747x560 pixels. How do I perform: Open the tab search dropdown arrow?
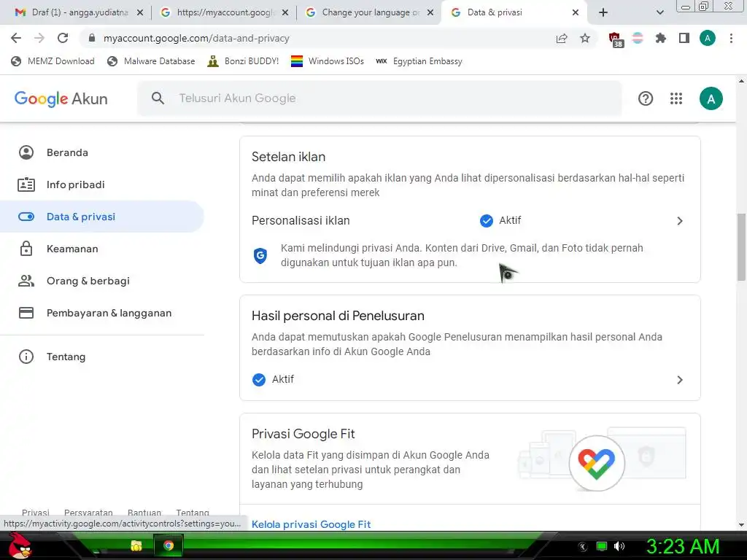coord(659,12)
